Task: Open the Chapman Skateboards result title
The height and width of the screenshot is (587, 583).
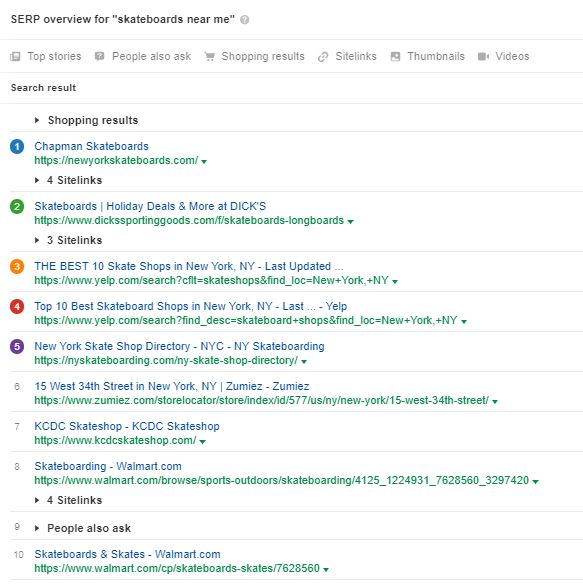Action: pos(91,146)
